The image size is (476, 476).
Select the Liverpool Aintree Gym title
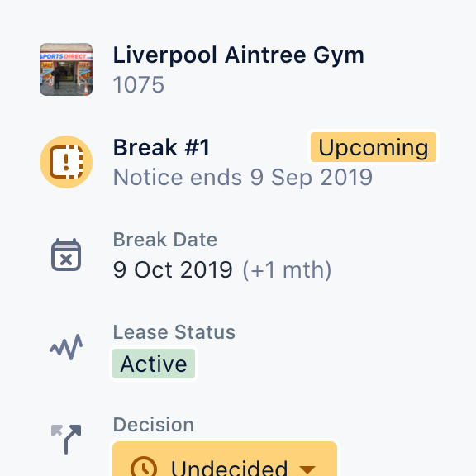(239, 55)
